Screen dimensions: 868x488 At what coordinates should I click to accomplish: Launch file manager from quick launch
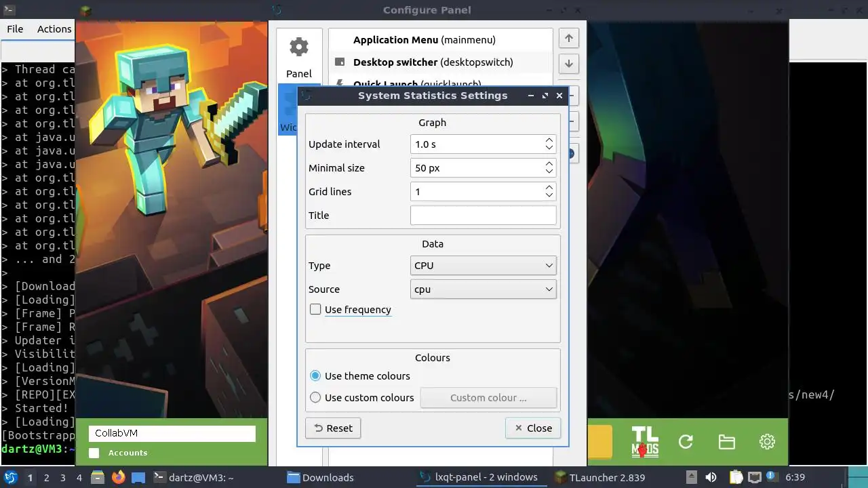point(97,477)
